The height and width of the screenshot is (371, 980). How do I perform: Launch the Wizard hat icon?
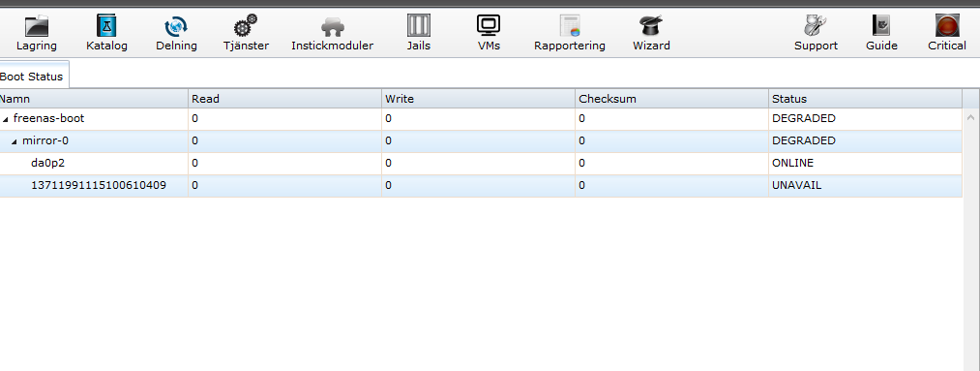click(651, 25)
